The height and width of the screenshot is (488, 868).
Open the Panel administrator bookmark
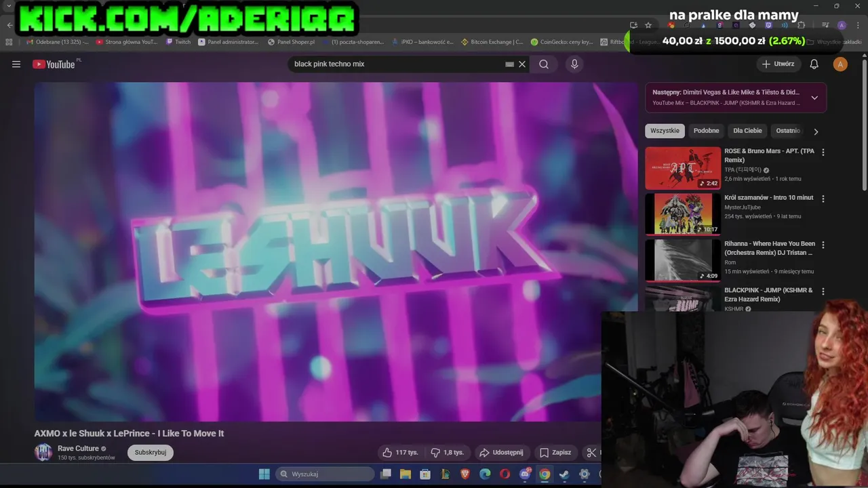(x=229, y=42)
